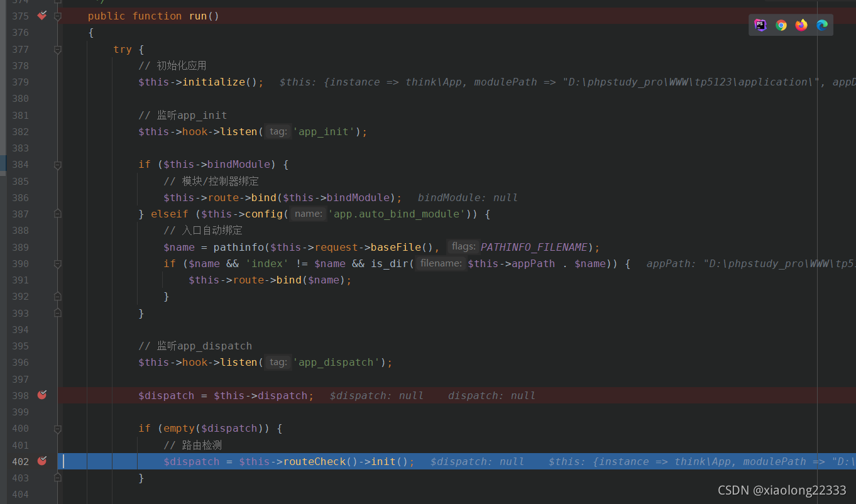The width and height of the screenshot is (856, 504).
Task: Click the $dispatch variable on line 398
Action: pos(167,395)
